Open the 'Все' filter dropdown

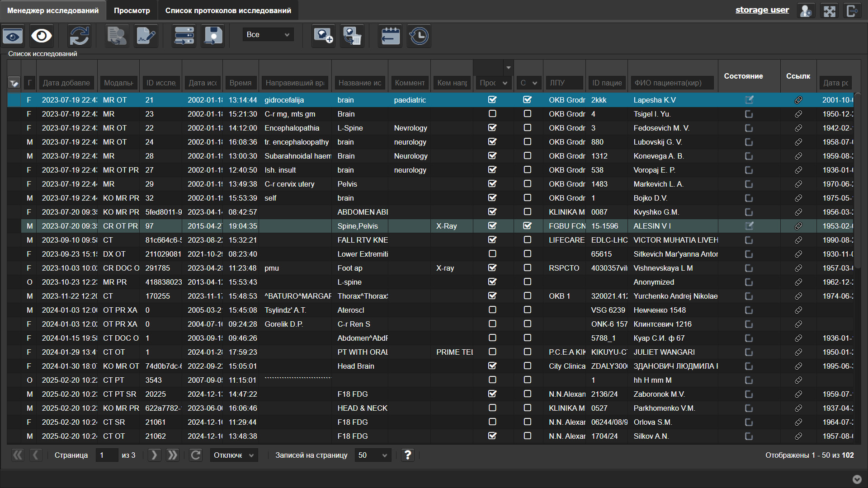pyautogui.click(x=268, y=34)
